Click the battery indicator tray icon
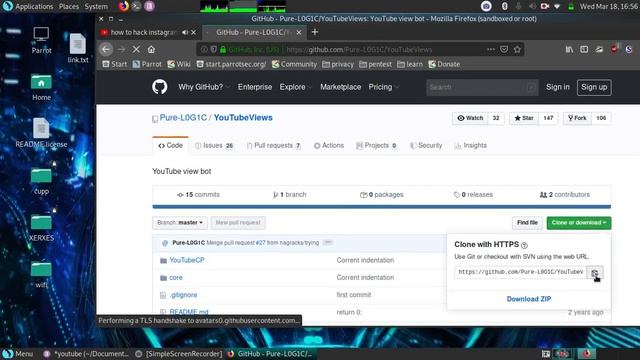 571,6
